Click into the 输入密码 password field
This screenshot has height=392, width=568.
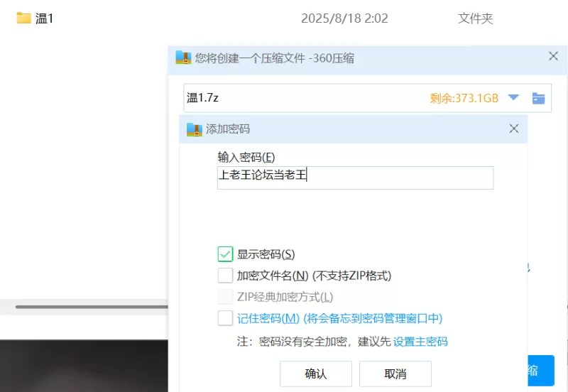(x=355, y=178)
